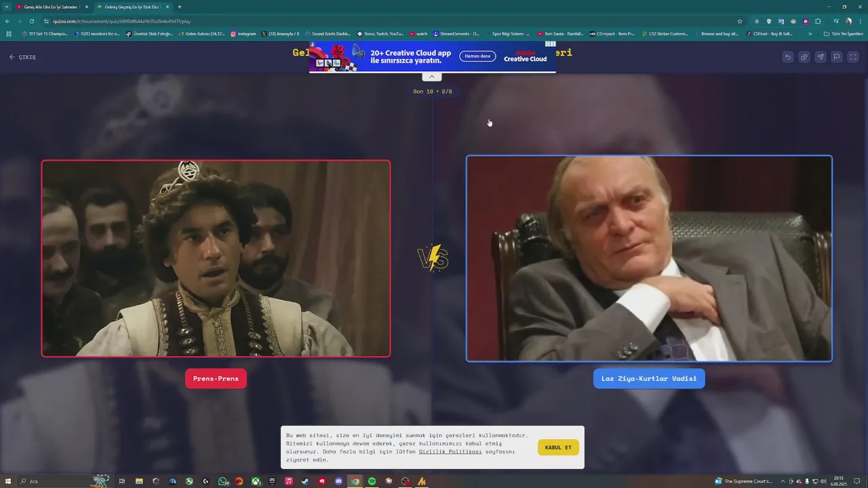Open the Sound Alerts Dashboard bookmark

point(328,33)
